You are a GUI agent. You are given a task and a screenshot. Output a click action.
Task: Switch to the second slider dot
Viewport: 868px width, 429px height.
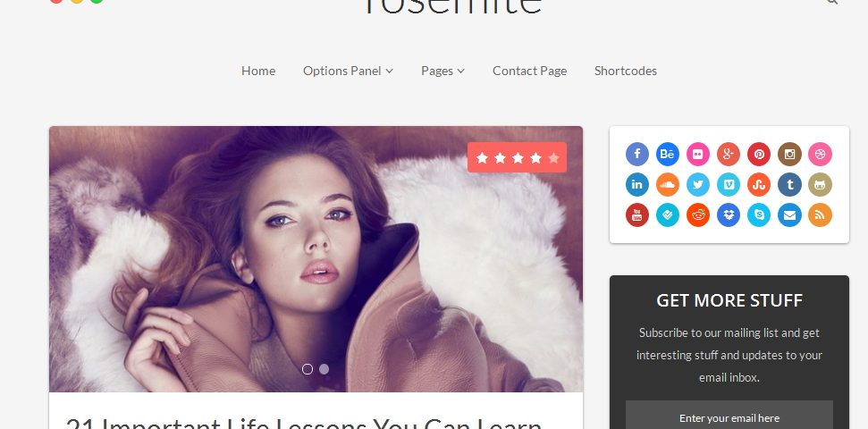tap(324, 368)
